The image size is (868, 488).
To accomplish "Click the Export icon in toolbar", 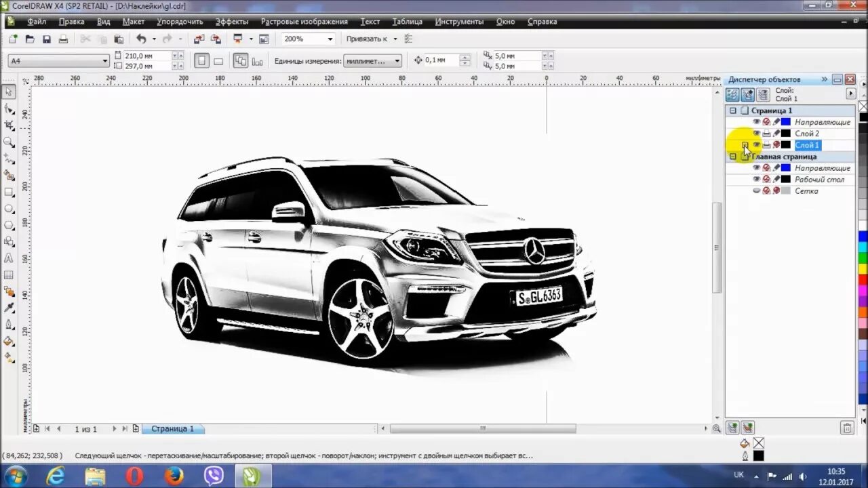I will (x=216, y=39).
